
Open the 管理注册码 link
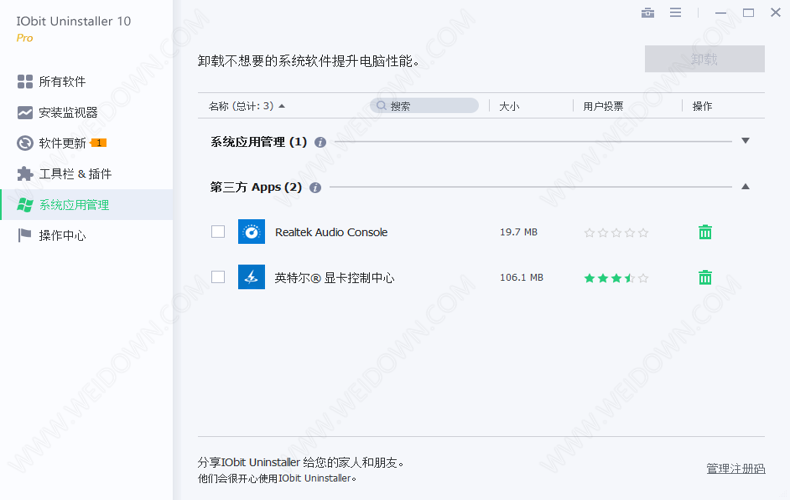(x=735, y=468)
